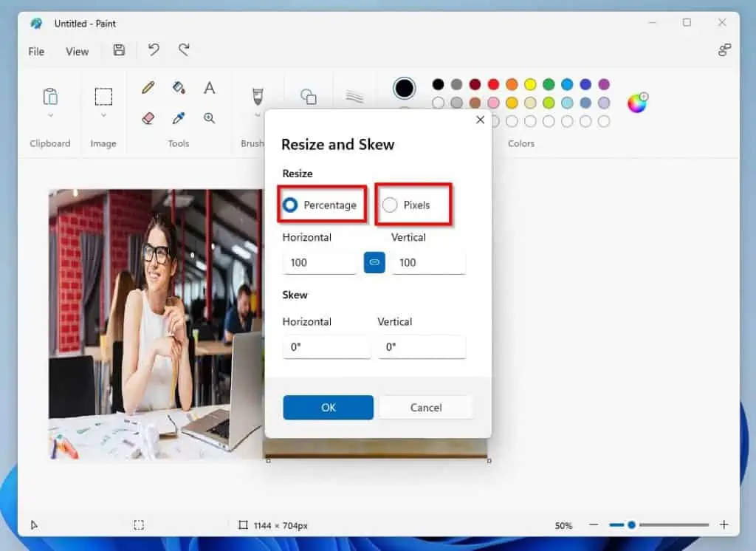Viewport: 756px width, 551px height.
Task: Expand the Clipboard options
Action: pos(49,115)
